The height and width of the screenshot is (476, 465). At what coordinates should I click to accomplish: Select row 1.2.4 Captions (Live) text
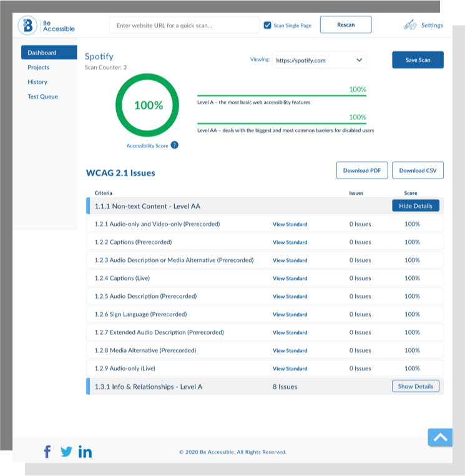tap(122, 278)
